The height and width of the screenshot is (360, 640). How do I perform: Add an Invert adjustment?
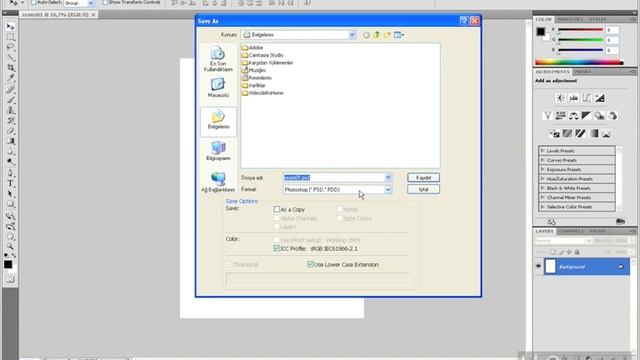[554, 133]
